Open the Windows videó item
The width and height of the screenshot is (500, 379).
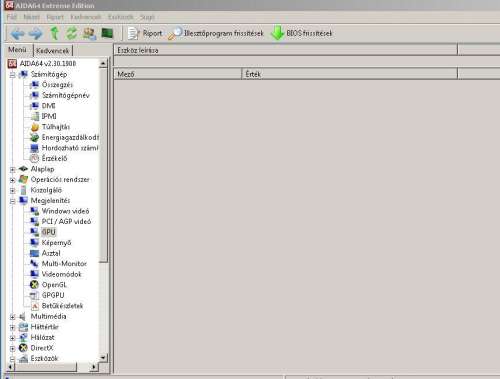(x=65, y=211)
